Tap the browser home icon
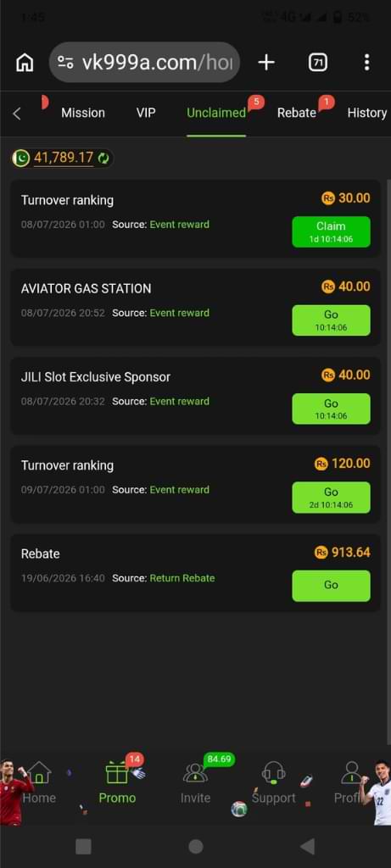This screenshot has width=391, height=868. tap(25, 63)
